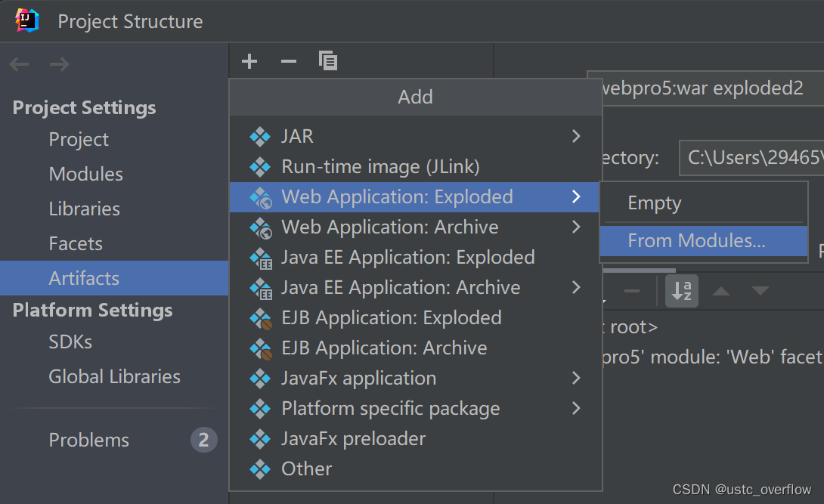The image size is (824, 504).
Task: Toggle the alphabetical sort button
Action: pos(682,291)
